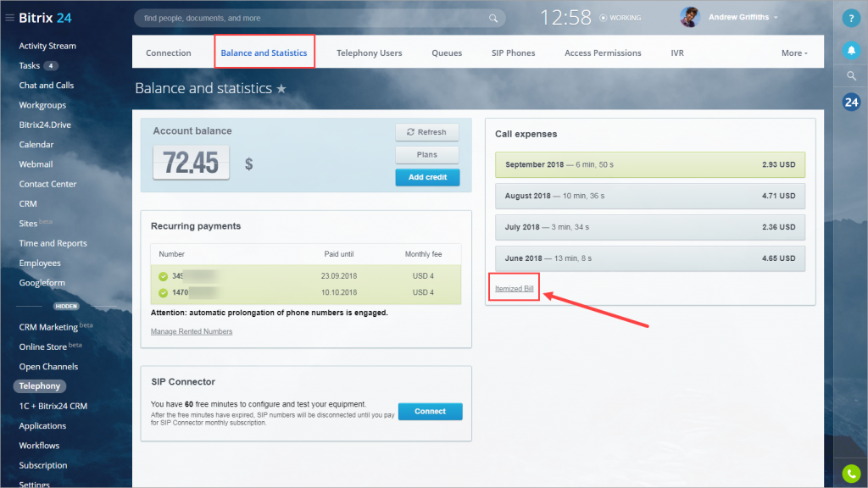Add page to favorites with the star icon
This screenshot has height=488, width=868.
tap(281, 88)
